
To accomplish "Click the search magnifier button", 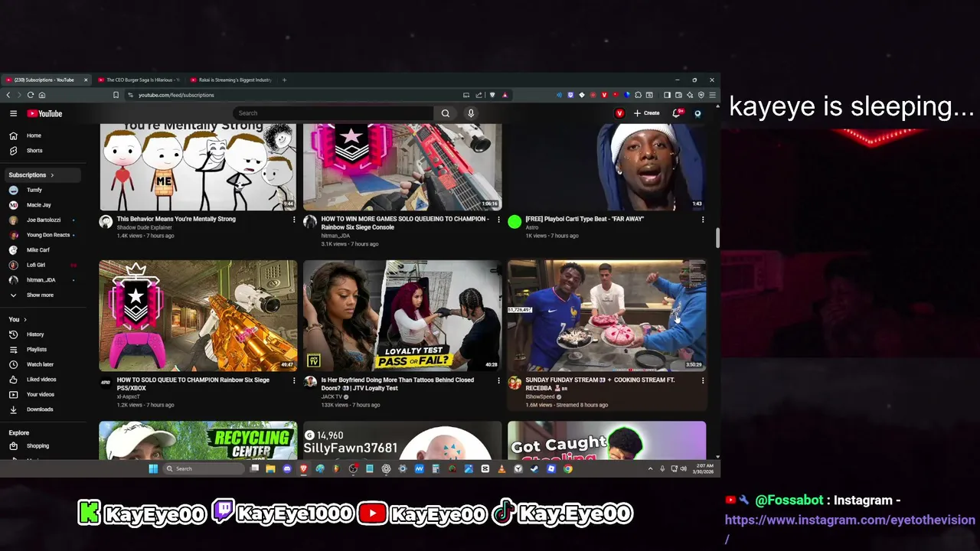I will tap(445, 113).
